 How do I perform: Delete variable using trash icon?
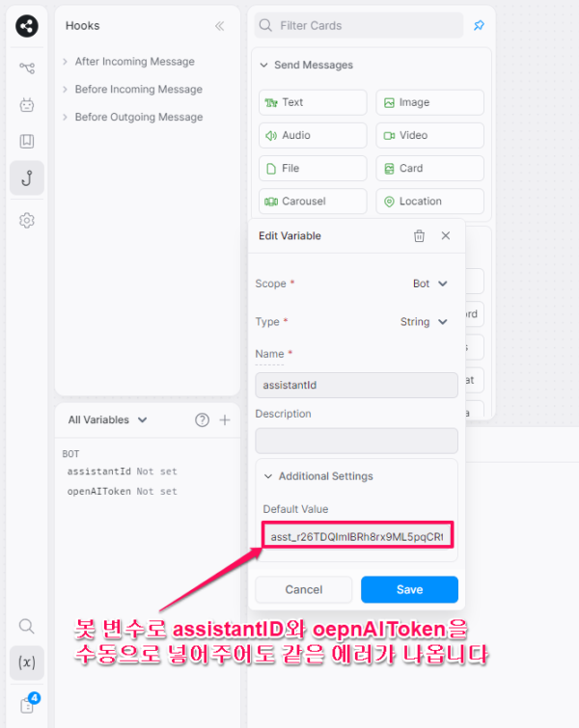419,236
